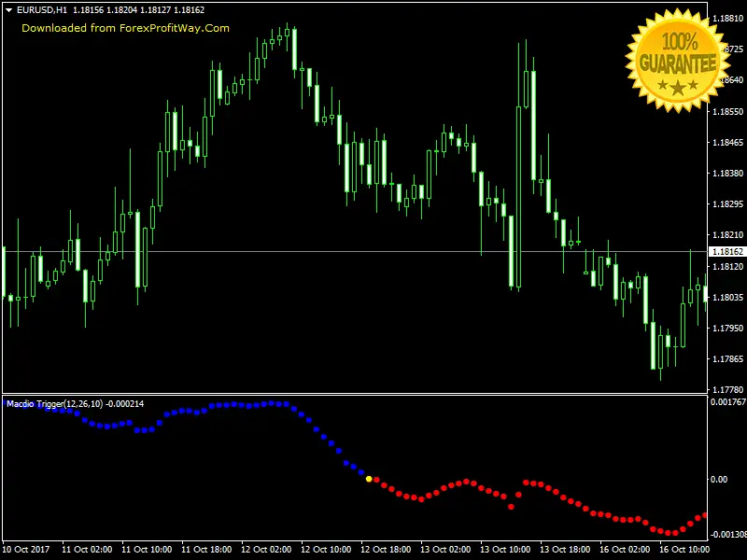Click the 11 Oct 02:00 time label
The image size is (747, 560).
(87, 550)
